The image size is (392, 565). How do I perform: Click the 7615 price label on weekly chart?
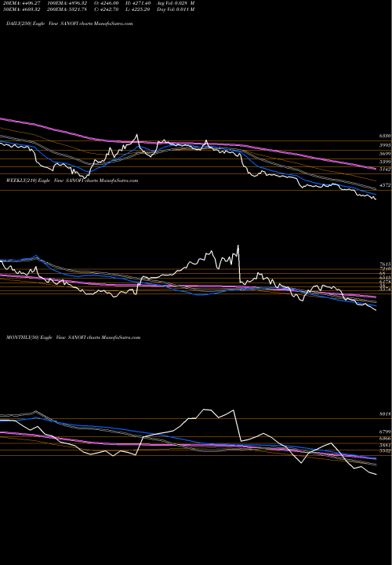385,264
